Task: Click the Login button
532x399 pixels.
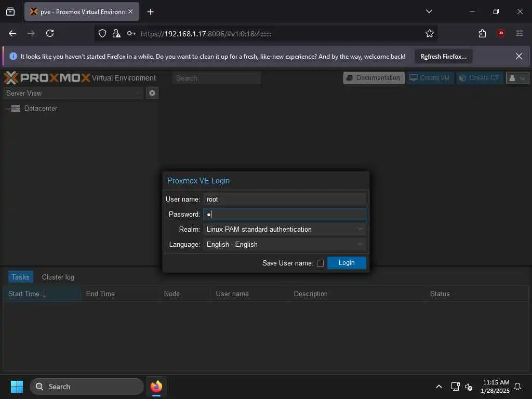Action: tap(347, 262)
